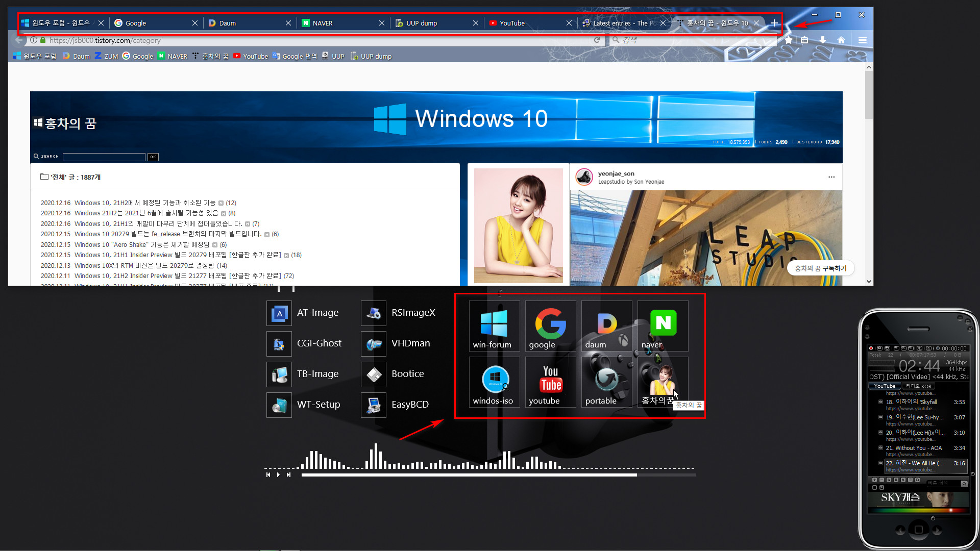980x551 pixels.
Task: Switch to the NAVER tab
Action: point(343,23)
